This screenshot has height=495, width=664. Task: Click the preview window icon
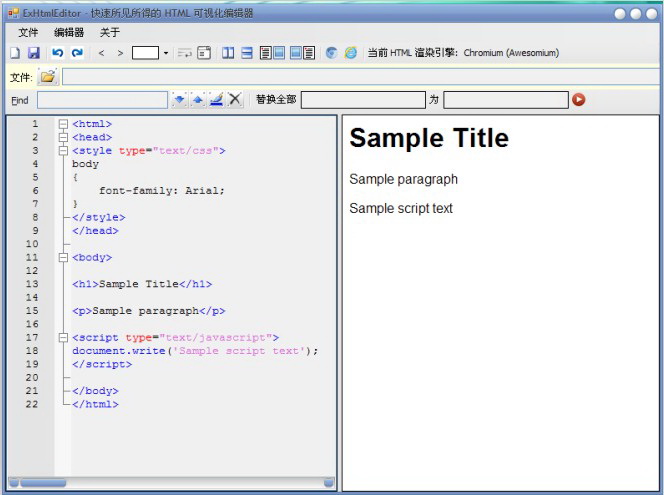[x=204, y=53]
